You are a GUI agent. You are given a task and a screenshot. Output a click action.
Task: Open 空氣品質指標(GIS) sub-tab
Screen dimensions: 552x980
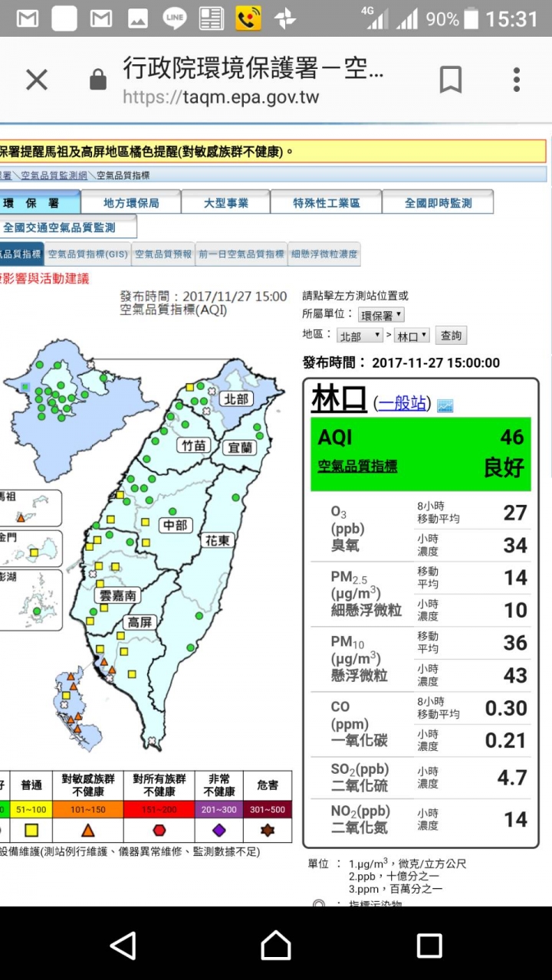click(87, 254)
